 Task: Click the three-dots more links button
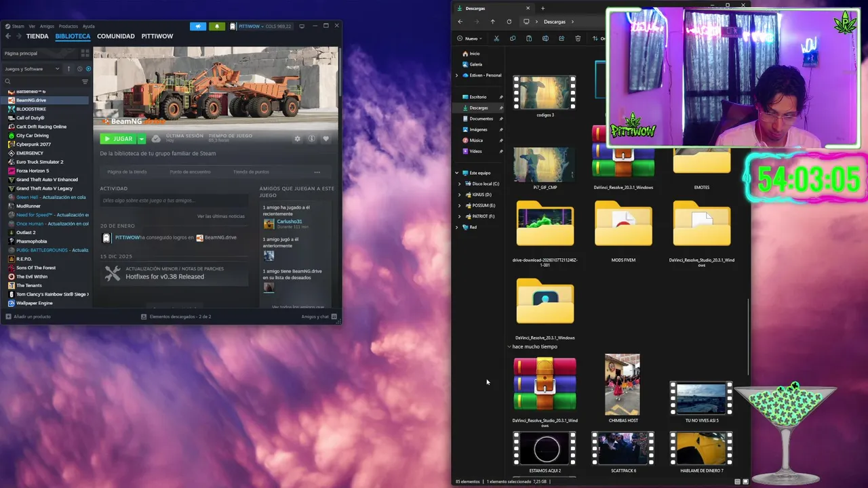click(317, 171)
